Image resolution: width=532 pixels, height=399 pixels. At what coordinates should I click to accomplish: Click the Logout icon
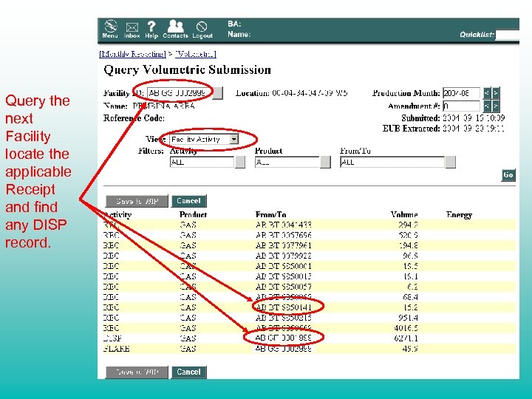tap(202, 30)
